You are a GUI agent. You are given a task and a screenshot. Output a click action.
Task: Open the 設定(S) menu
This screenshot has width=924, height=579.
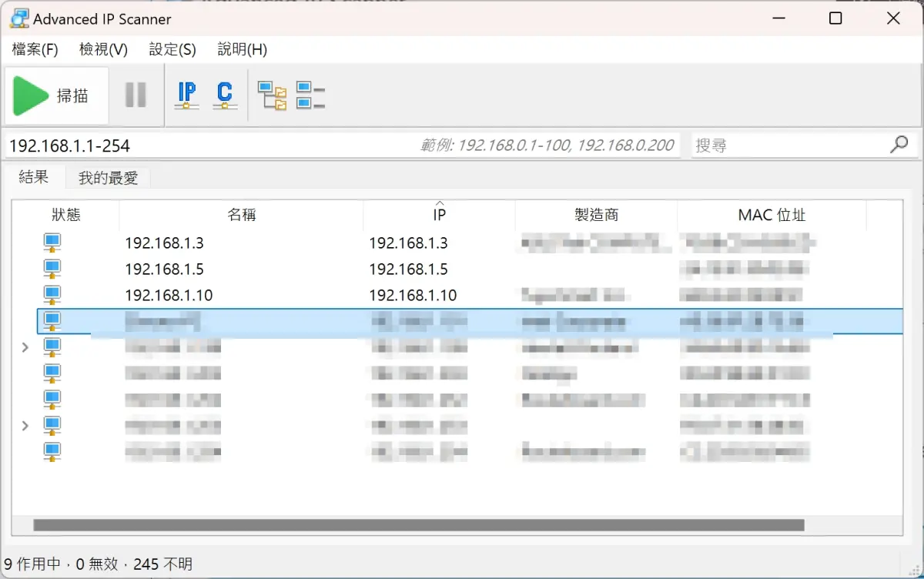click(172, 49)
